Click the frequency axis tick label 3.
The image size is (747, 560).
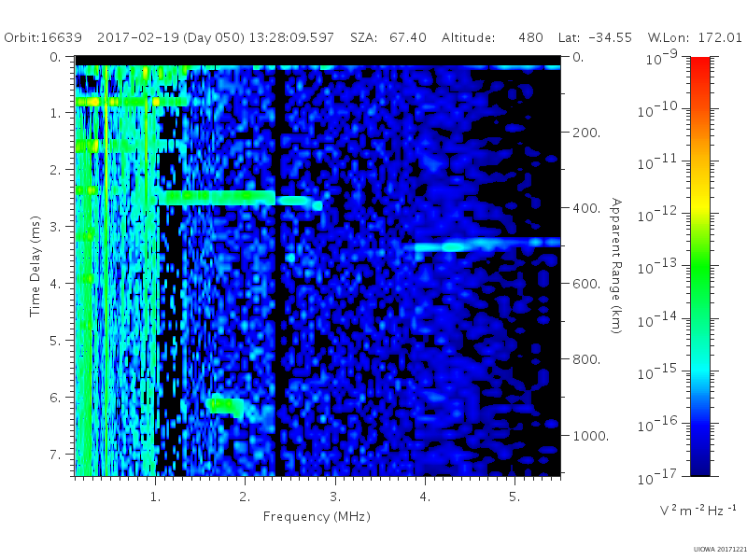(x=335, y=497)
